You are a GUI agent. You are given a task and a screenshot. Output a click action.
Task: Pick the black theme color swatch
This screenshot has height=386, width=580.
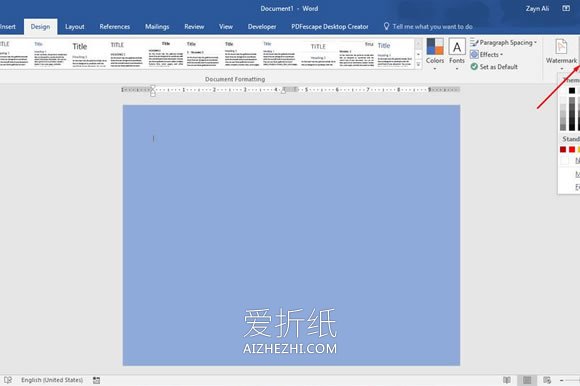[572, 90]
